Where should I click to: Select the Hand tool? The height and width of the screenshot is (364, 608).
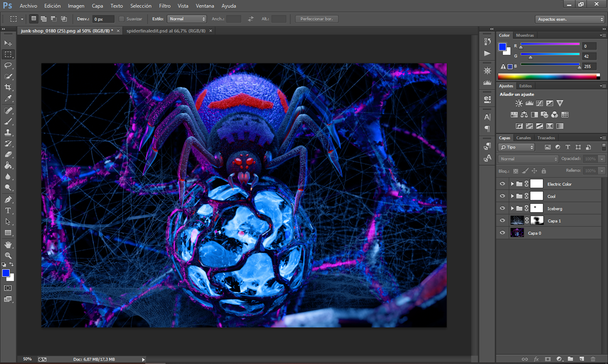click(x=8, y=244)
